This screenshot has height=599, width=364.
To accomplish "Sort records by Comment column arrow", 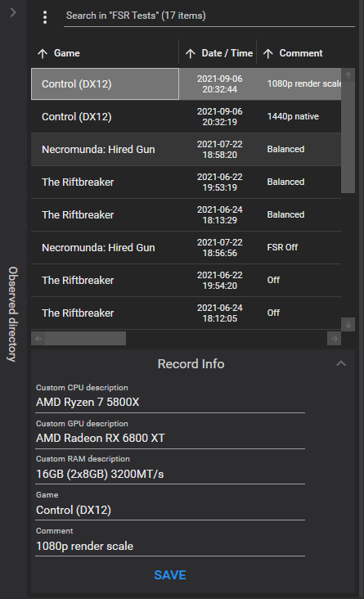I will pyautogui.click(x=268, y=53).
